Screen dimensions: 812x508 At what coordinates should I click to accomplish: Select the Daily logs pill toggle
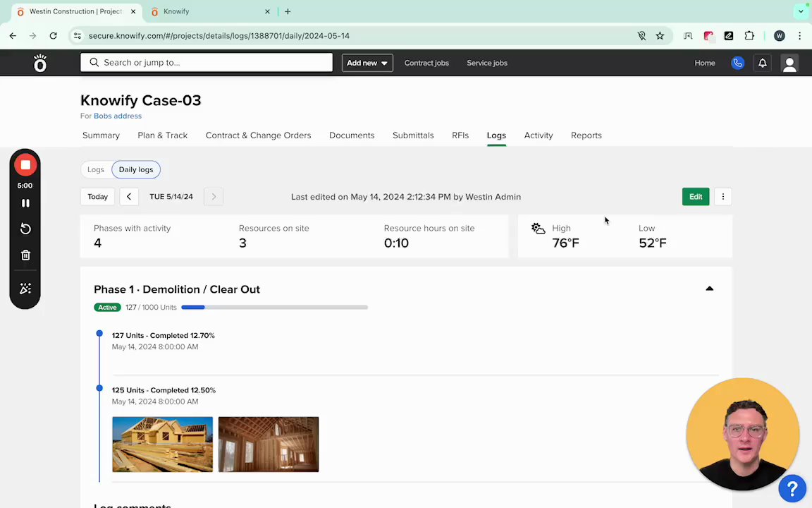click(x=136, y=169)
